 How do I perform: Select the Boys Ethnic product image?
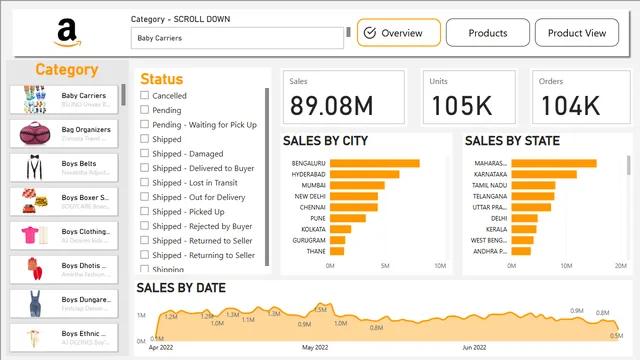point(35,338)
